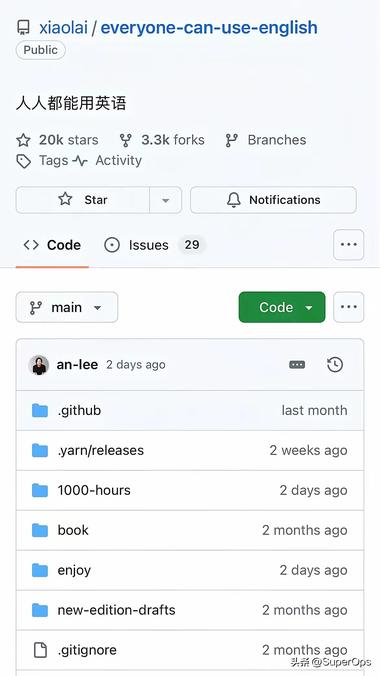Open the new-edition-drafts folder
The height and width of the screenshot is (676, 380).
tap(116, 610)
